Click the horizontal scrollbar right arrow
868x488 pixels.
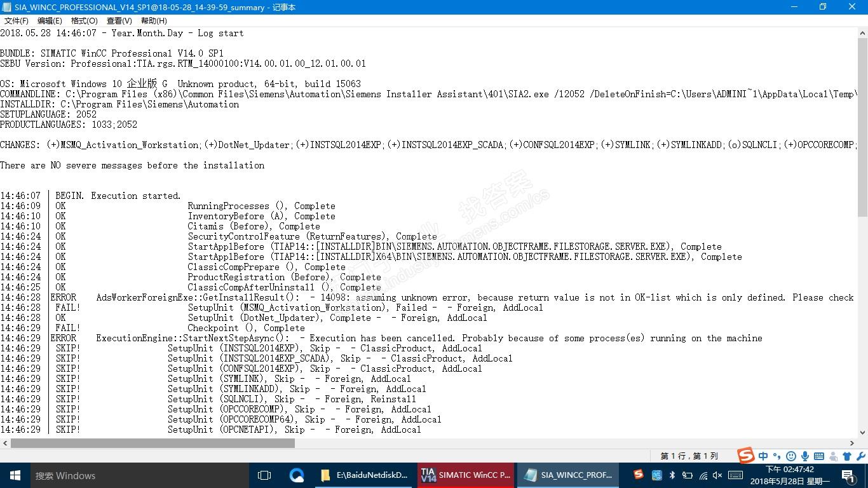852,443
